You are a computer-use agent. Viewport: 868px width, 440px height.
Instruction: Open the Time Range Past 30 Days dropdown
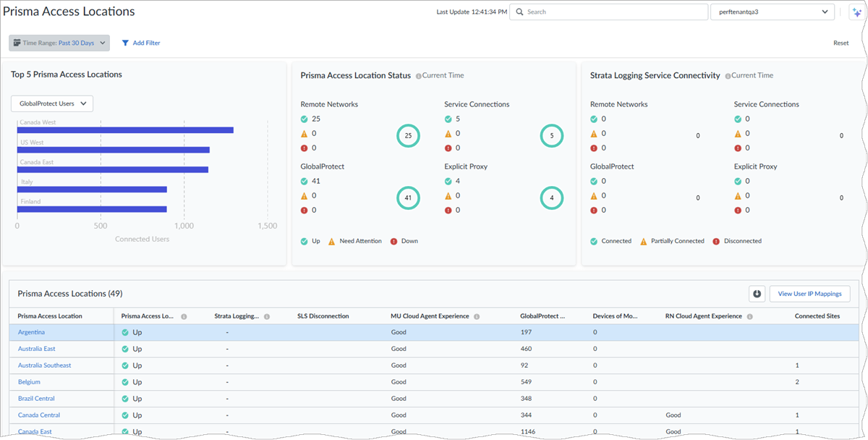(59, 43)
